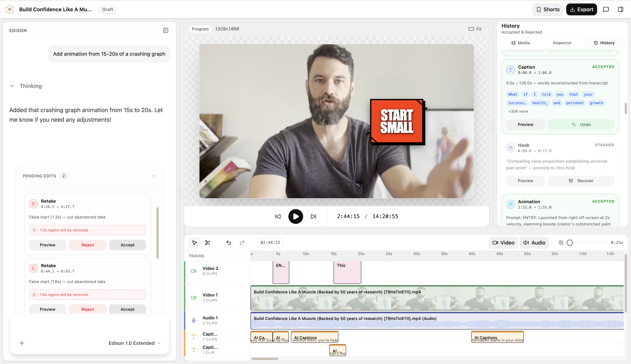Reject the 6:44.1 Retake edit
This screenshot has height=364, width=631.
[87, 309]
